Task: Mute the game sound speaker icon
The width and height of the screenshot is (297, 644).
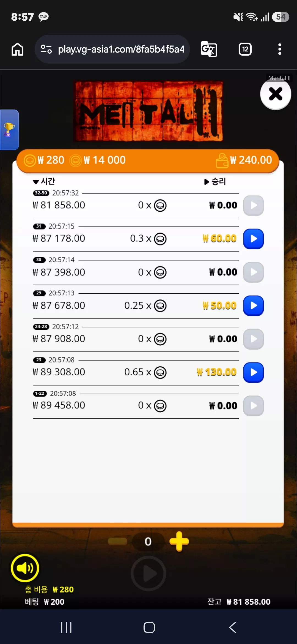Action: coord(25,568)
